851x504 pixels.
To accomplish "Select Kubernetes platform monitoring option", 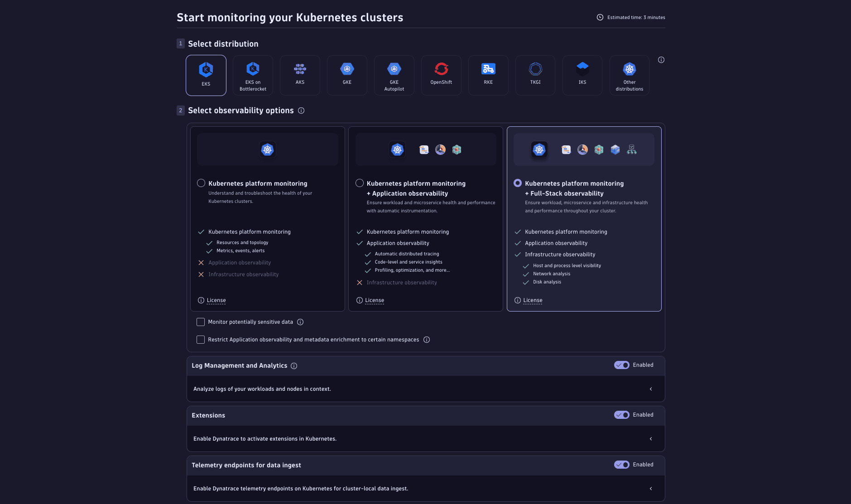I will point(201,183).
